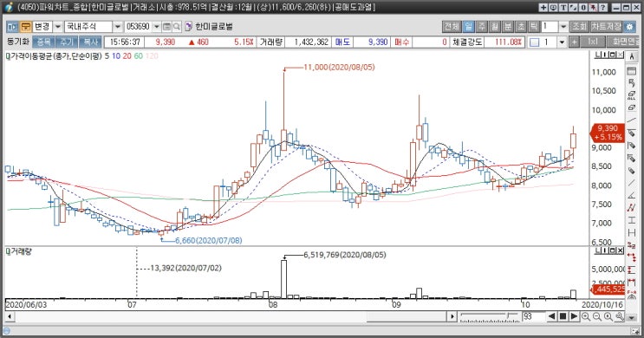Click the 조회 query button
Viewport: 644px width, 338px height.
(580, 27)
